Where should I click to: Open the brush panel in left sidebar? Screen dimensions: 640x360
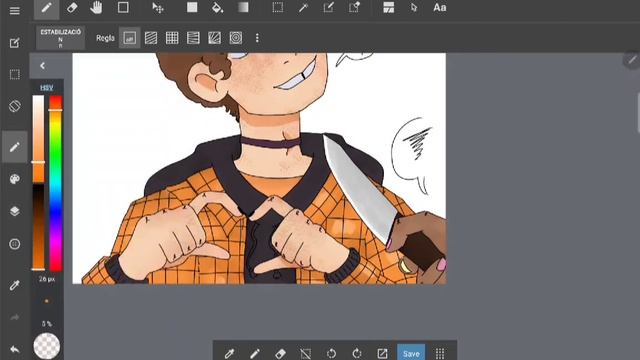[15, 147]
